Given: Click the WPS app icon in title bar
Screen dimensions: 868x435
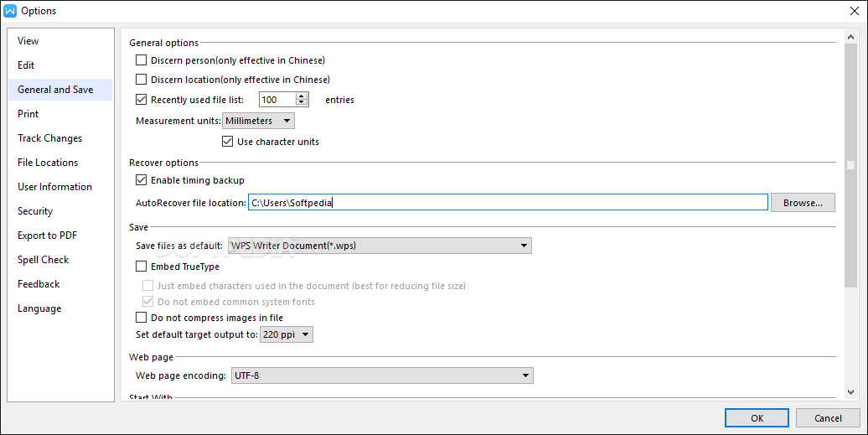Looking at the screenshot, I should (x=11, y=11).
